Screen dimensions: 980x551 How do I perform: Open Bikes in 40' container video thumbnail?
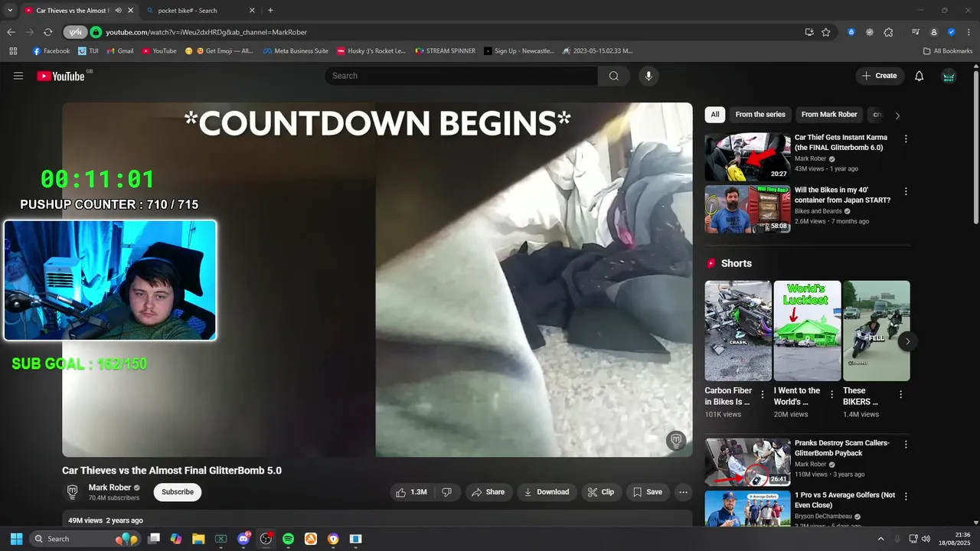(747, 209)
